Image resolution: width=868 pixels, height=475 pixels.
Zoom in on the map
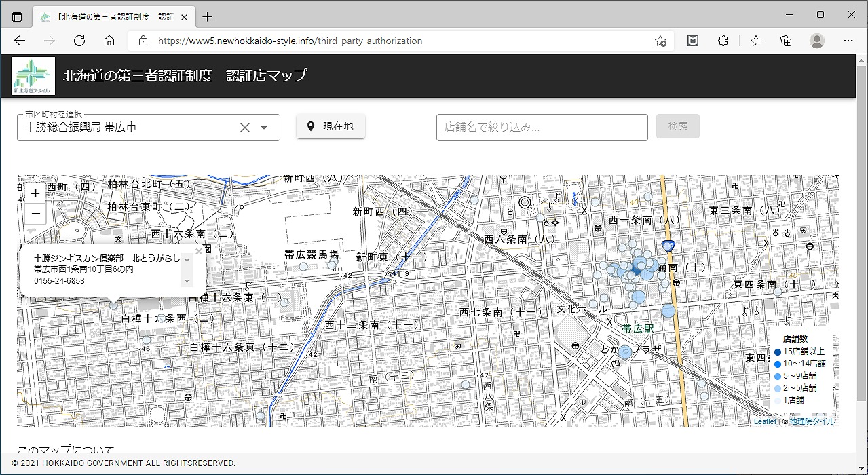35,193
